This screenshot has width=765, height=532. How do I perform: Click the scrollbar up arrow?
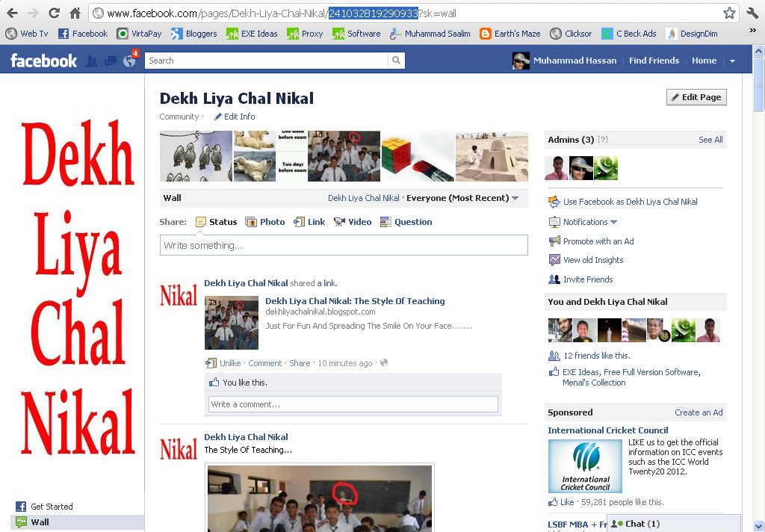pyautogui.click(x=759, y=50)
